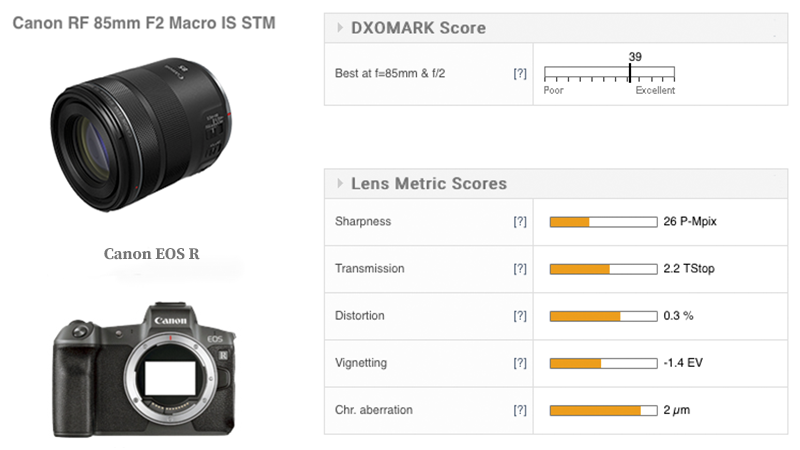
Task: Click the Transmission score bar
Action: [x=603, y=269]
